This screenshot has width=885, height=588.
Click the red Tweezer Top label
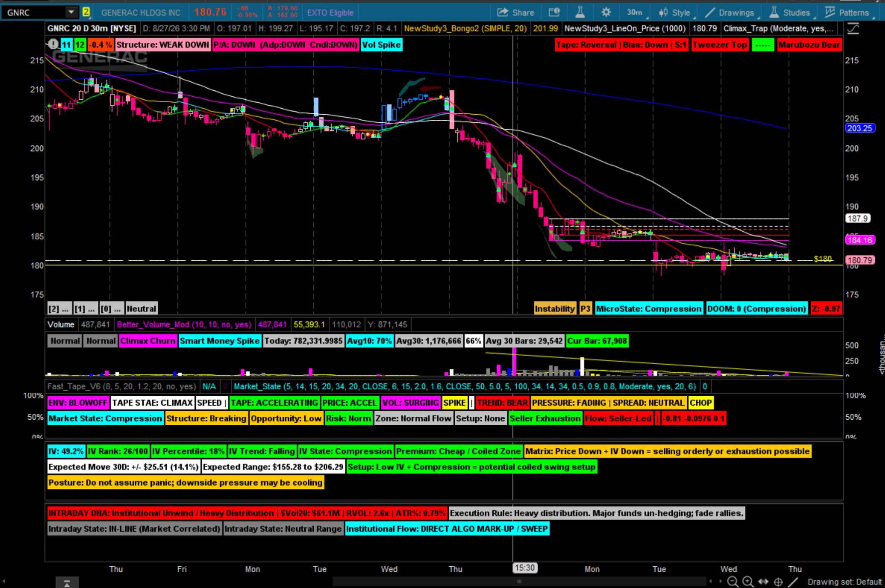(x=720, y=45)
